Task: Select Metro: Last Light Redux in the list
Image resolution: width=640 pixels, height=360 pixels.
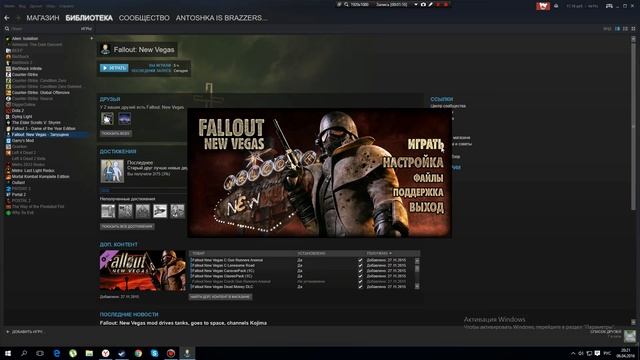Action: point(33,171)
